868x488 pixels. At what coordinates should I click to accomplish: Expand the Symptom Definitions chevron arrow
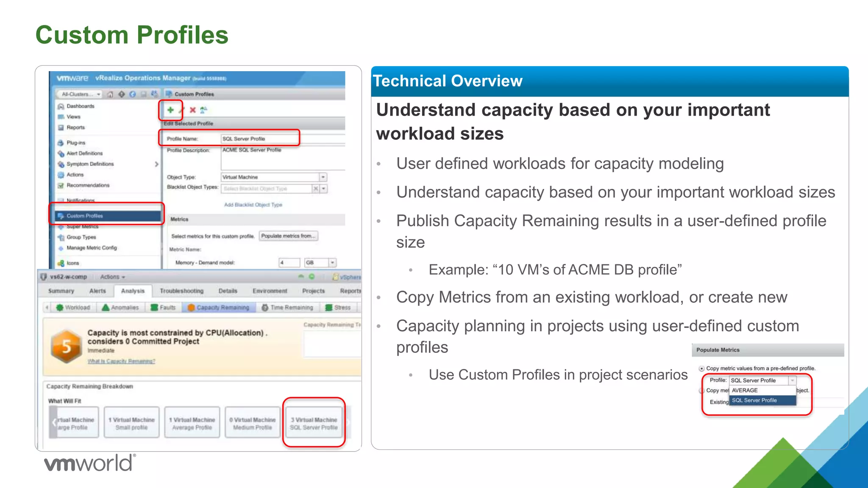coord(156,164)
